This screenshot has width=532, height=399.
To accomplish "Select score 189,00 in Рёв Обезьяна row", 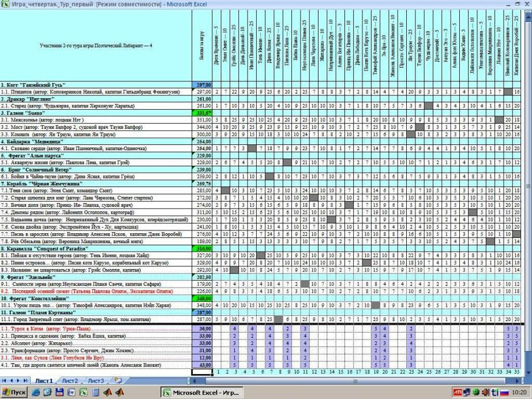I will click(202, 241).
